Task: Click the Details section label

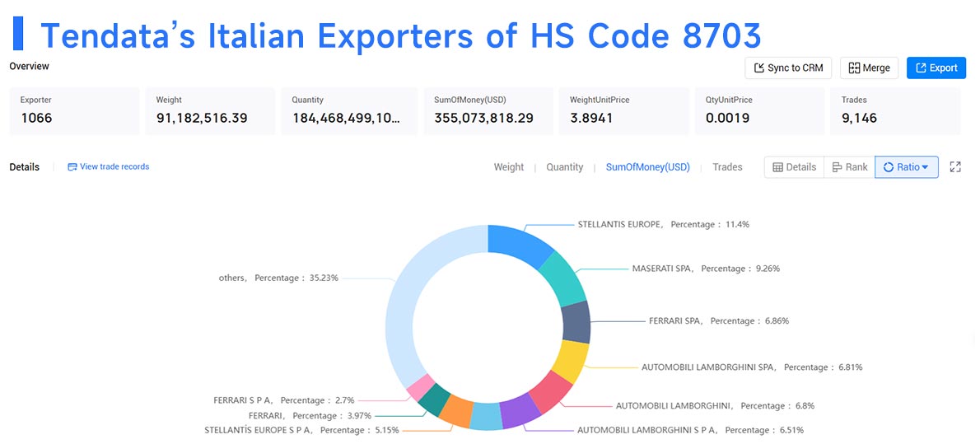Action: click(x=25, y=167)
